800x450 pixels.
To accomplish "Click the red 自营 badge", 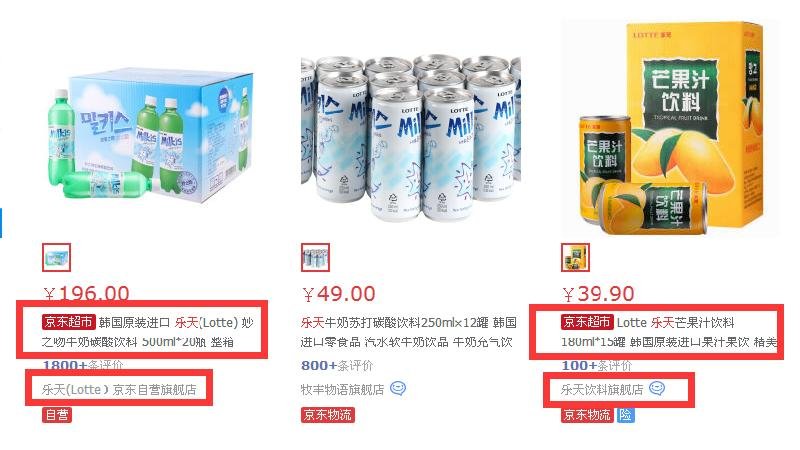I will click(57, 415).
